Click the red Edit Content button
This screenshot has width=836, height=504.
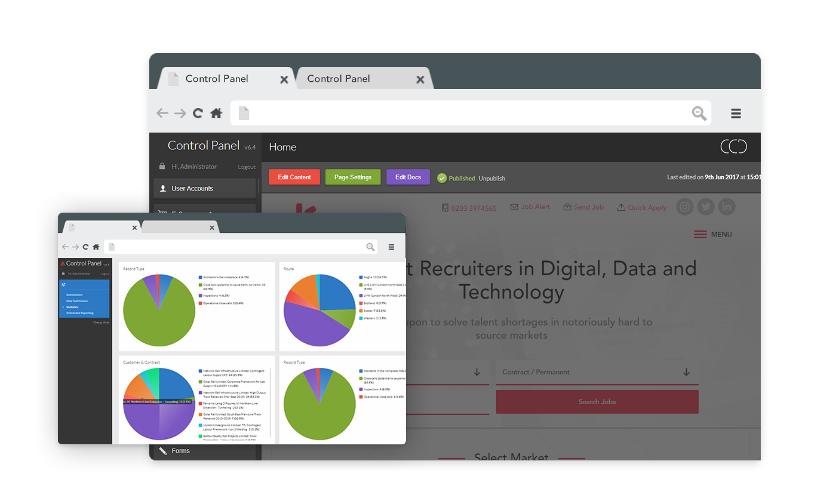(294, 177)
